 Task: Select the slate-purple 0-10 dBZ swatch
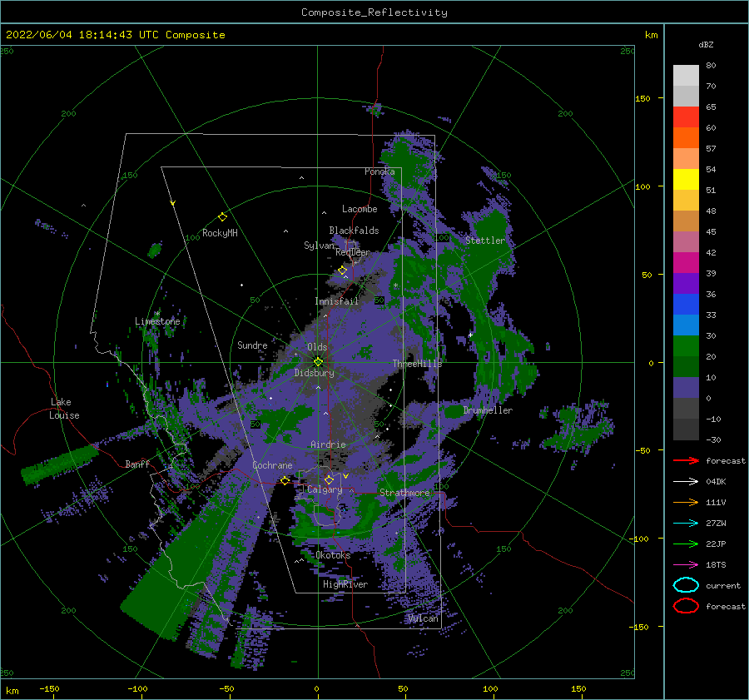[x=686, y=388]
